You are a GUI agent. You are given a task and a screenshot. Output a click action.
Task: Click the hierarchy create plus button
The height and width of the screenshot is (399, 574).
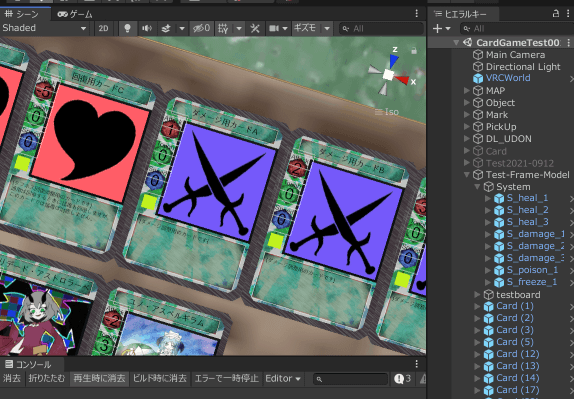[437, 28]
